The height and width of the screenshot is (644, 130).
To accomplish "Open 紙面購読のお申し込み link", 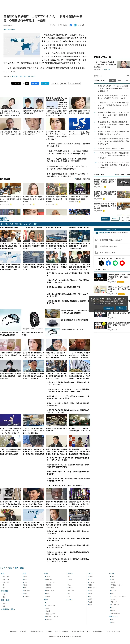I will click(112, 246).
